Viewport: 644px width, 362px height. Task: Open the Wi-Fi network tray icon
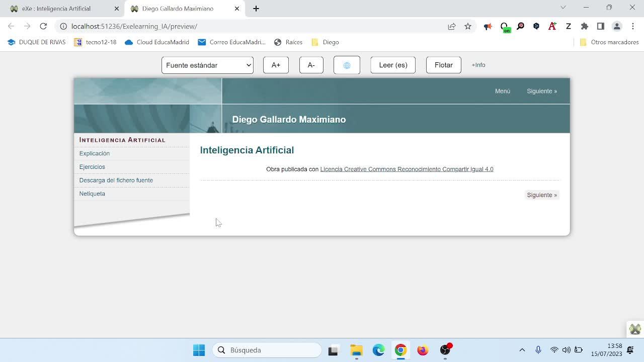point(554,350)
